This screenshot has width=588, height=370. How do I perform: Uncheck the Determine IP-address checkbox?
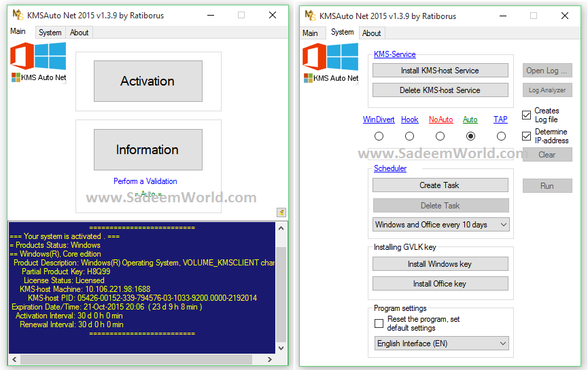[x=527, y=136]
